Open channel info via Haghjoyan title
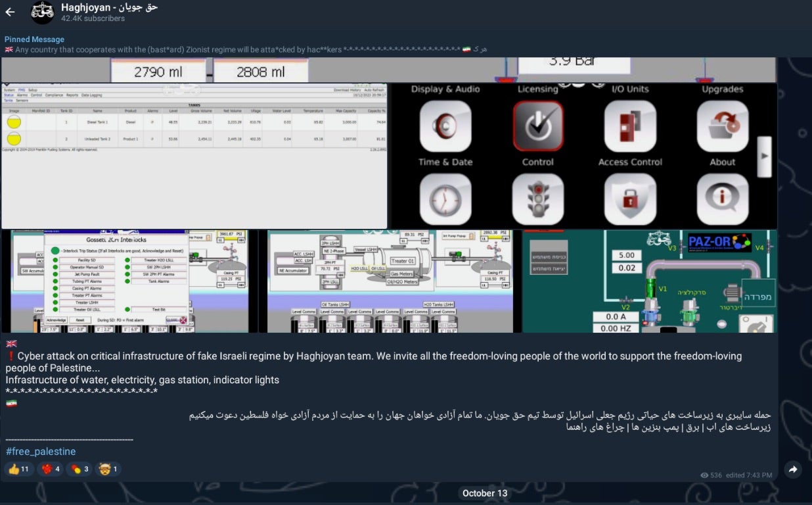The height and width of the screenshot is (505, 812). 109,7
